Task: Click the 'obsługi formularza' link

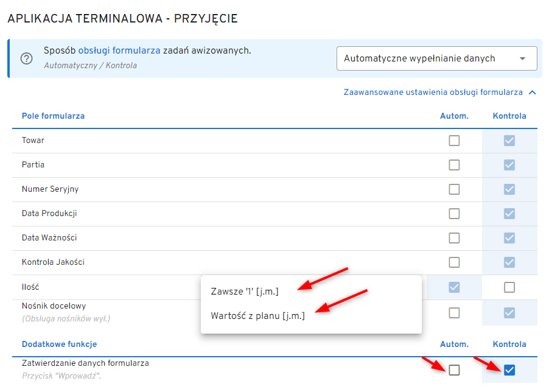Action: (x=119, y=51)
